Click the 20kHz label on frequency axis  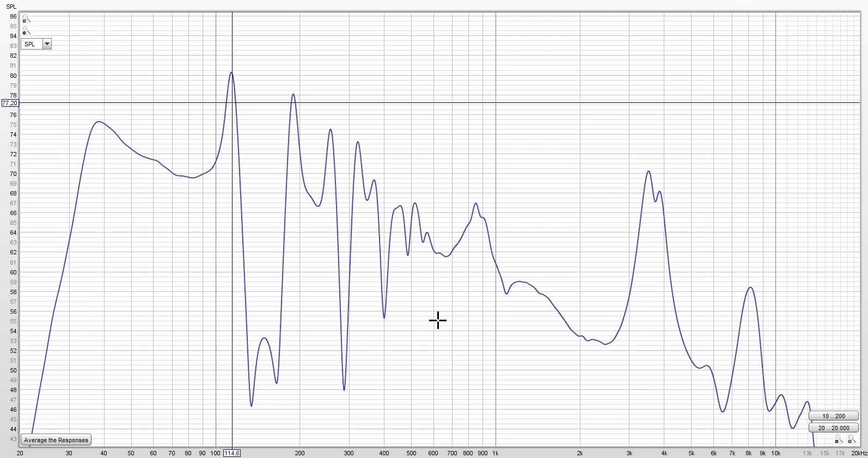(859, 453)
